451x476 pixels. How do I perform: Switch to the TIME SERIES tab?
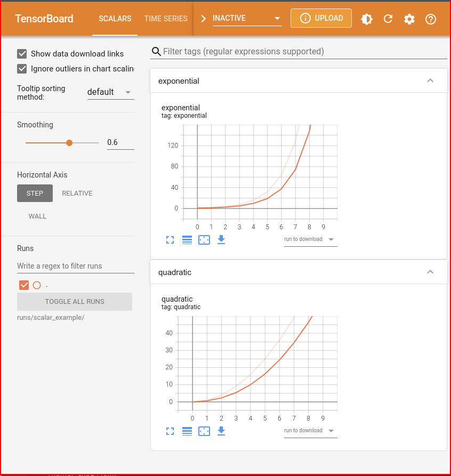pyautogui.click(x=166, y=19)
